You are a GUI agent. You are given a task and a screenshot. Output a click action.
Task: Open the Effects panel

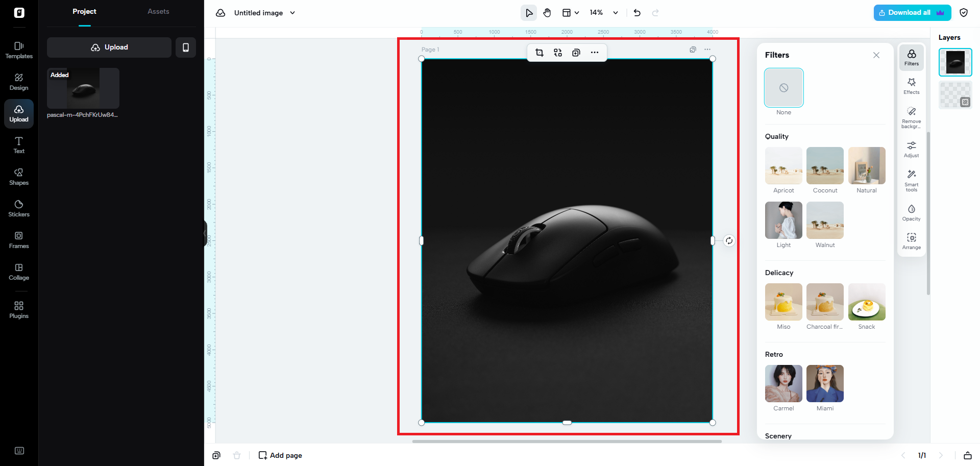tap(911, 86)
